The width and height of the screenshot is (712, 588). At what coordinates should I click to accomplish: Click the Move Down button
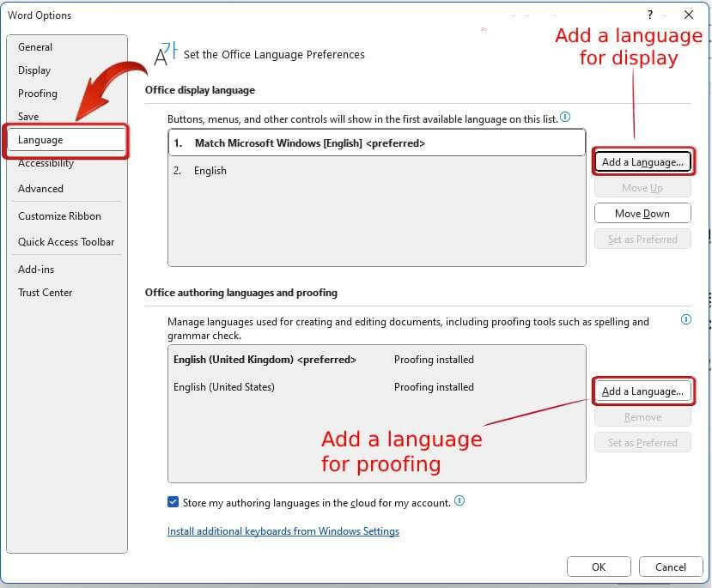tap(642, 213)
